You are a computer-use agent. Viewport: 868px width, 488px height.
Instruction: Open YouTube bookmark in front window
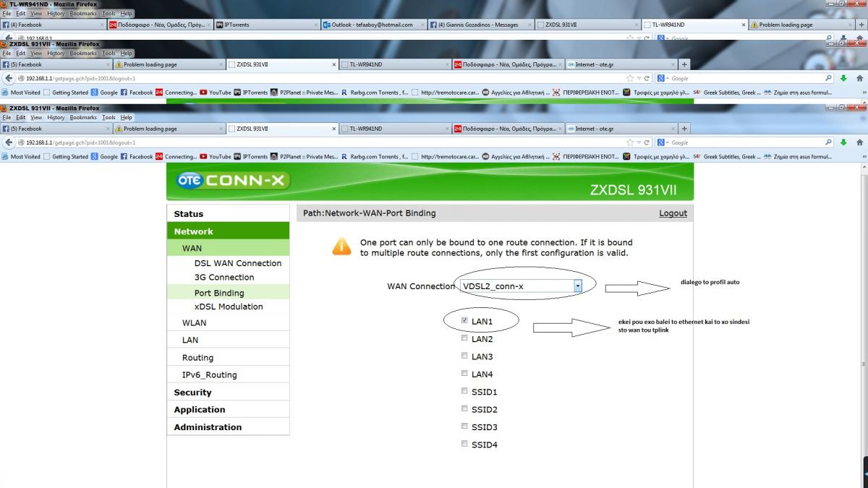(x=215, y=156)
